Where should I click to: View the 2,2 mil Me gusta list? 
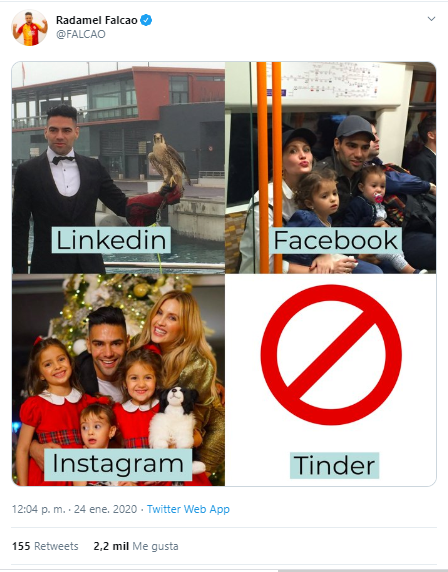136,546
